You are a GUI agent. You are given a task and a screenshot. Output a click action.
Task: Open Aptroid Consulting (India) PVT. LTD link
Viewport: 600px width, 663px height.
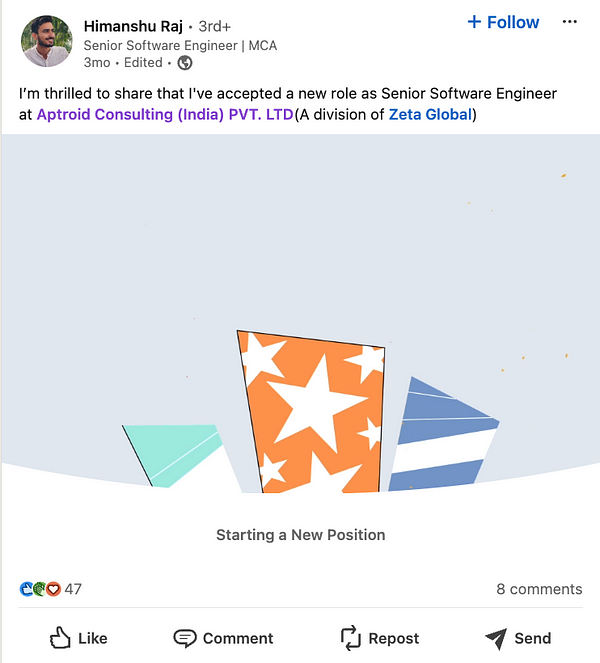165,115
